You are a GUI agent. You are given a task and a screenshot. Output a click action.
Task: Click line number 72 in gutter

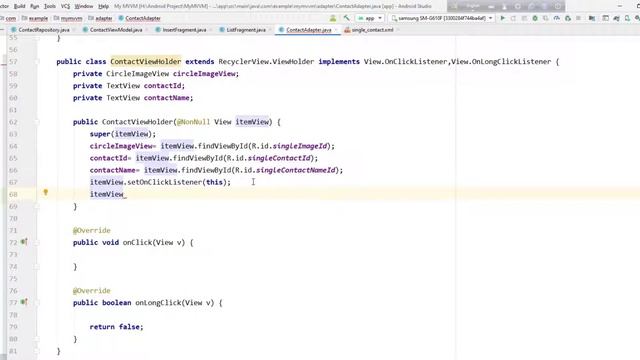point(13,242)
